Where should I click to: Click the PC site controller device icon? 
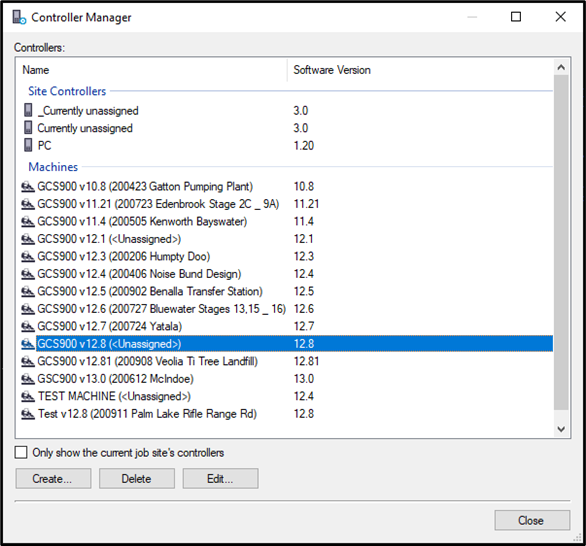point(28,145)
